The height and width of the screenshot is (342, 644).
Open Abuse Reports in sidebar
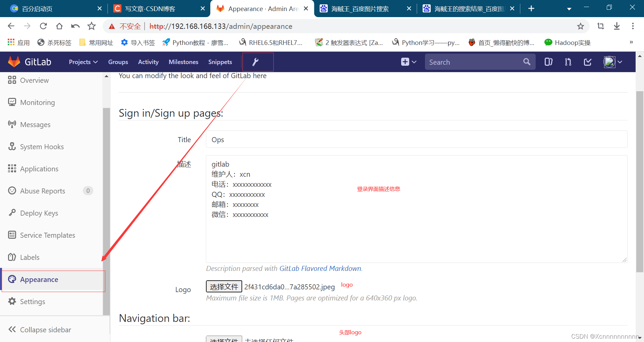[x=37, y=191]
